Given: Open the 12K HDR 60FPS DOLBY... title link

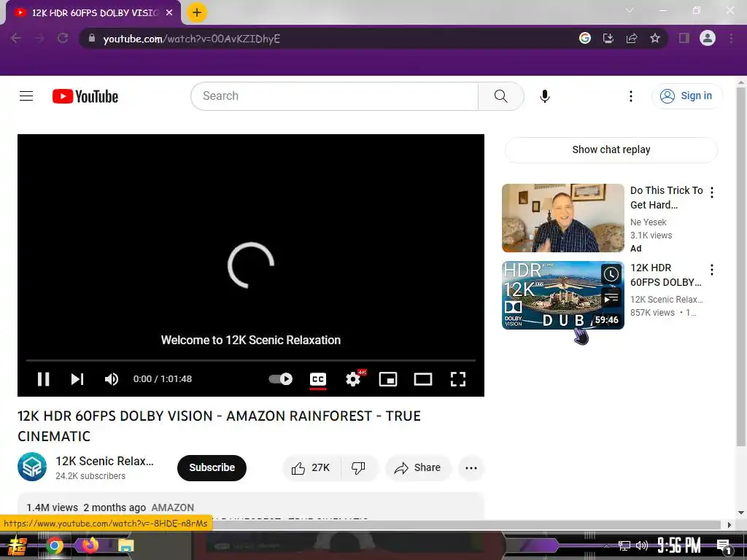Looking at the screenshot, I should coord(666,275).
